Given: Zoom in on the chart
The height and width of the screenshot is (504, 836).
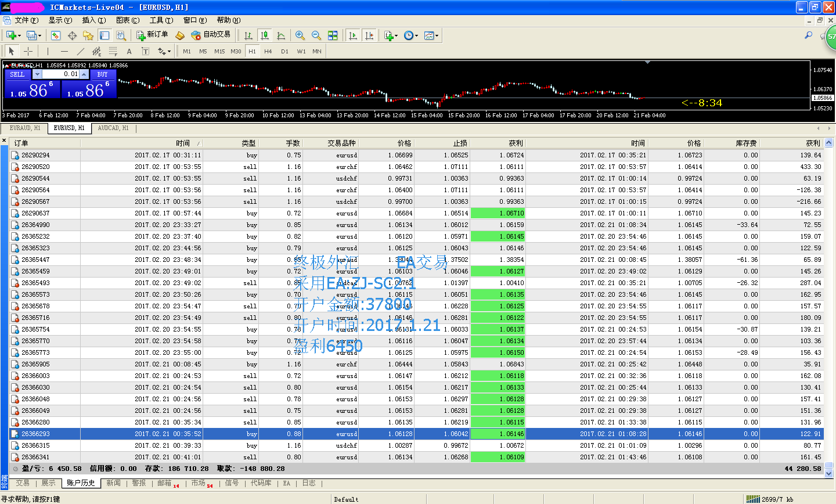Looking at the screenshot, I should coord(300,35).
